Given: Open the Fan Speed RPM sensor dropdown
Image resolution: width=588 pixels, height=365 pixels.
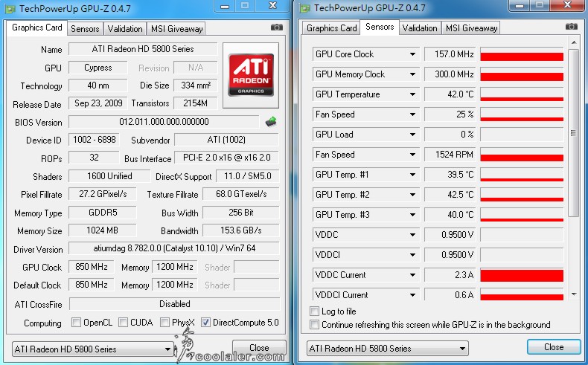Looking at the screenshot, I should [412, 155].
